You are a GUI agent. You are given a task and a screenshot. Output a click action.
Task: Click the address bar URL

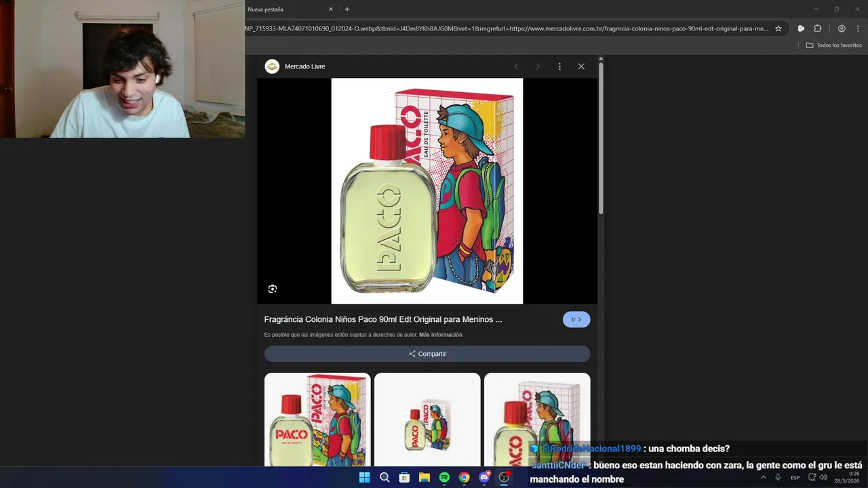coord(507,28)
